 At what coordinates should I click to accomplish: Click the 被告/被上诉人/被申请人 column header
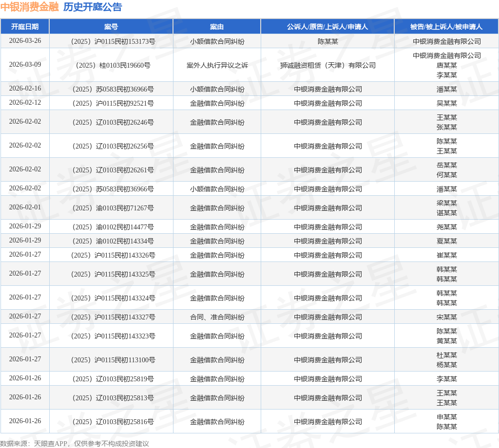click(446, 27)
